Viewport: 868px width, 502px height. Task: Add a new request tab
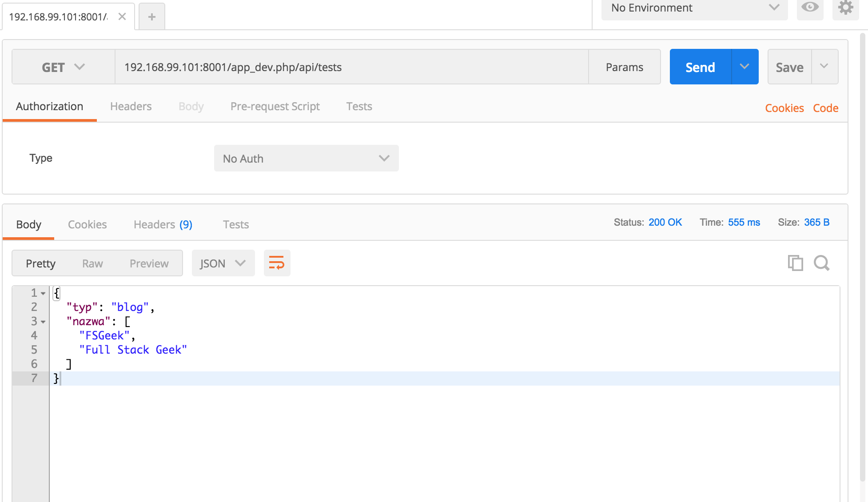pyautogui.click(x=152, y=17)
